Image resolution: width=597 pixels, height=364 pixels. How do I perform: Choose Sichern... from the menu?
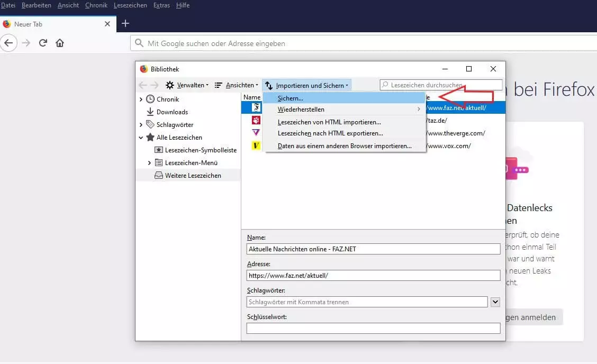[291, 98]
